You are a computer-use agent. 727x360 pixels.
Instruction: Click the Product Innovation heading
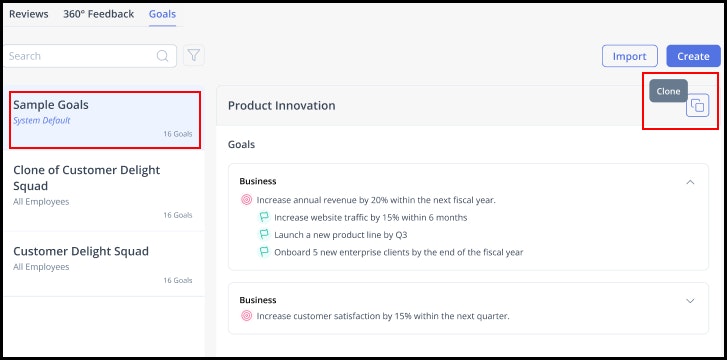pyautogui.click(x=281, y=106)
